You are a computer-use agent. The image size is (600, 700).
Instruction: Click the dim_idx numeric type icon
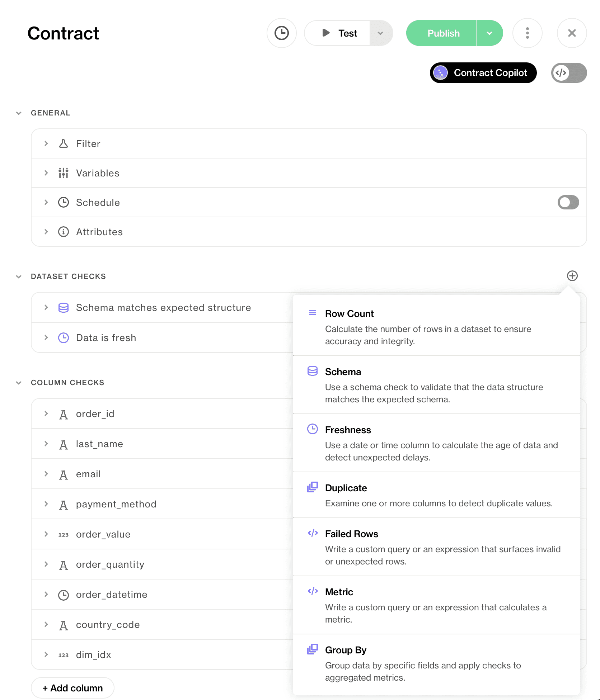[64, 655]
